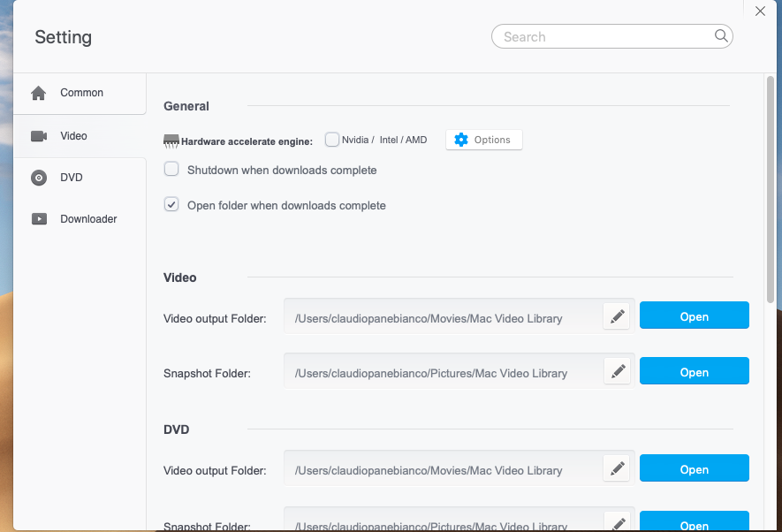This screenshot has height=532, width=782.
Task: Click the search magnifier icon
Action: tap(721, 35)
